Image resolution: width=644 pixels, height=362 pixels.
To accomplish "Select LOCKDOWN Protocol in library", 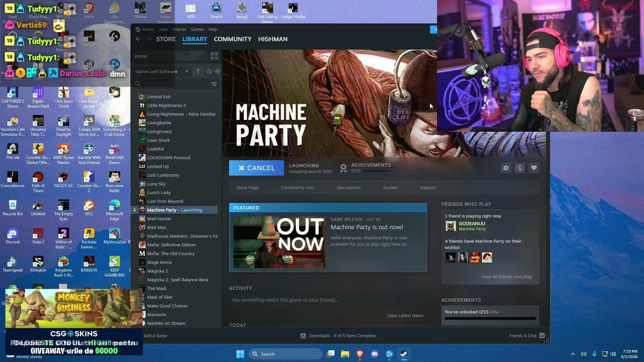I will 169,158.
